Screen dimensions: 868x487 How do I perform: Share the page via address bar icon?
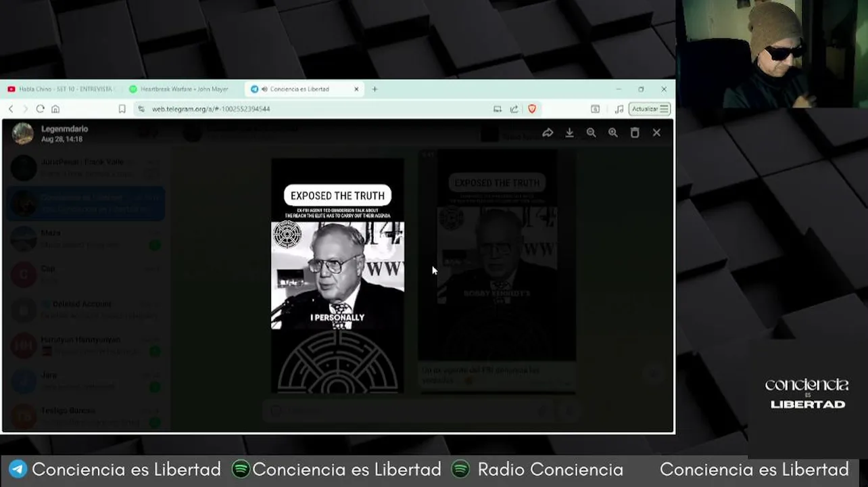tap(514, 109)
